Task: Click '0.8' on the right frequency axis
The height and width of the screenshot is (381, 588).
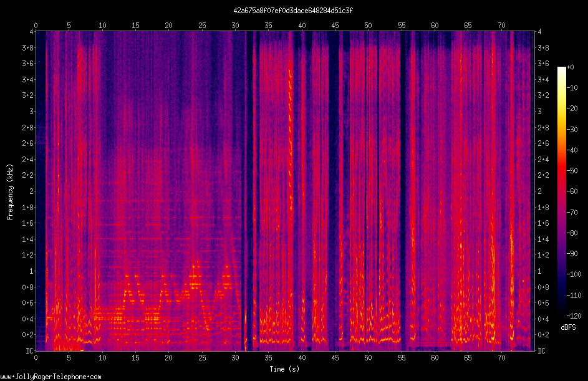Action: 543,287
